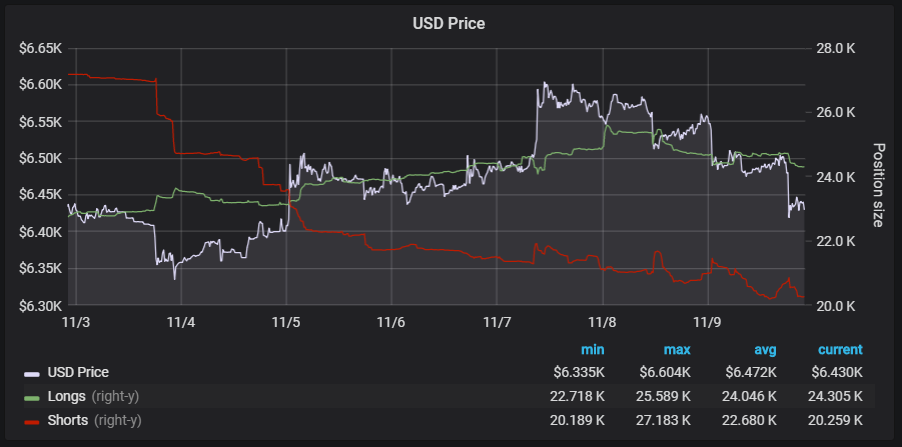Toggle the Shorts series label in legend
Image resolution: width=902 pixels, height=447 pixels.
68,420
